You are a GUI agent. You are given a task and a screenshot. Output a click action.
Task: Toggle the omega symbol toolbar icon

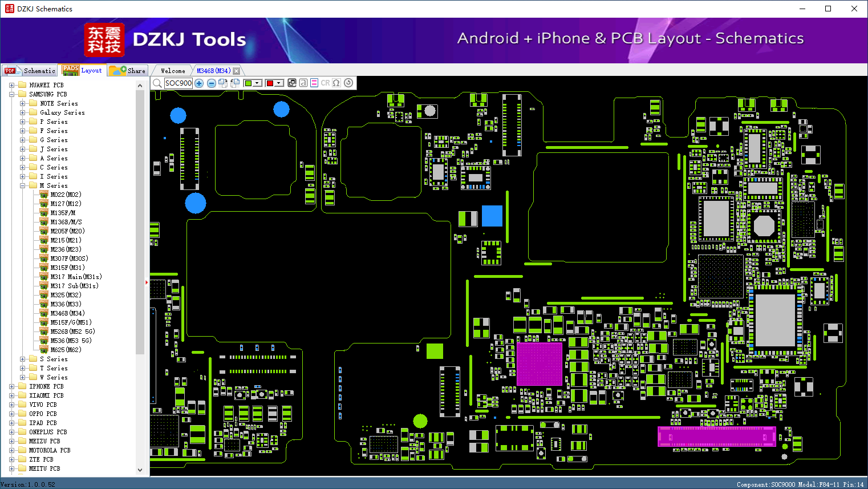tap(336, 83)
